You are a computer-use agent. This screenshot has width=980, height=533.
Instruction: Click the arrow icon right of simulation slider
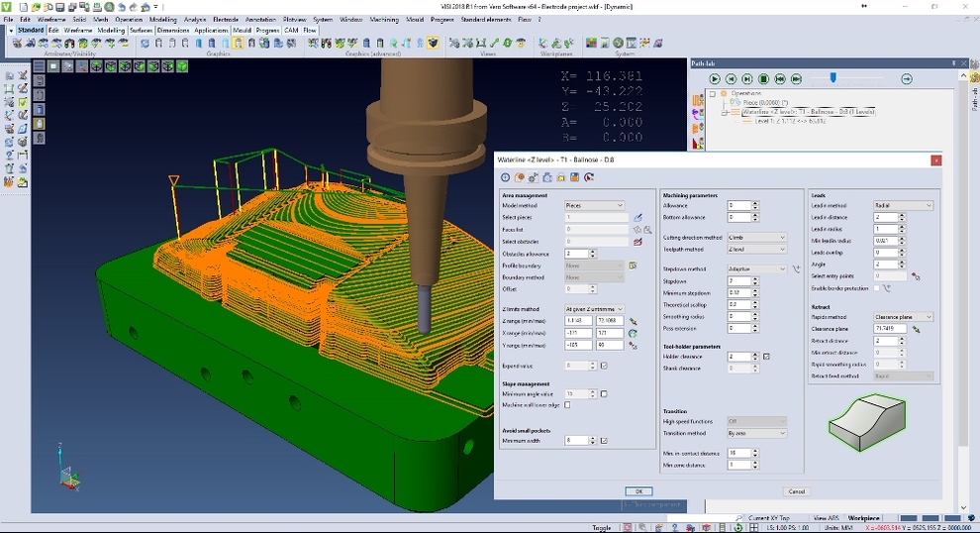click(907, 79)
